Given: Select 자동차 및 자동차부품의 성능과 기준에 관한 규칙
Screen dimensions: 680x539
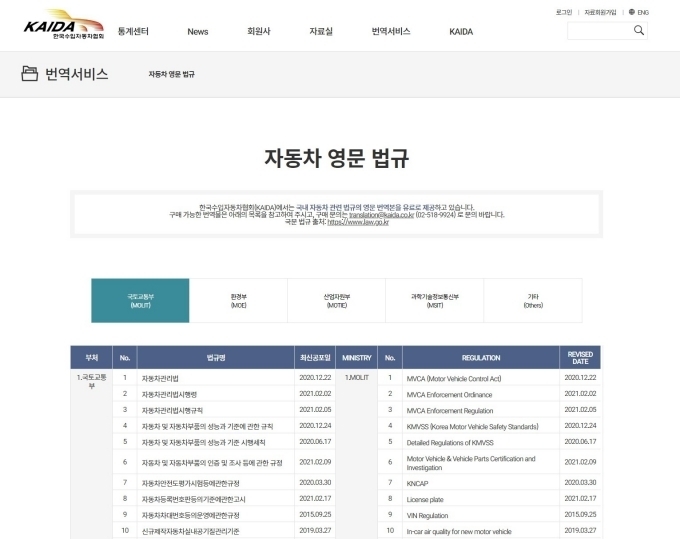Looking at the screenshot, I should coord(207,427).
